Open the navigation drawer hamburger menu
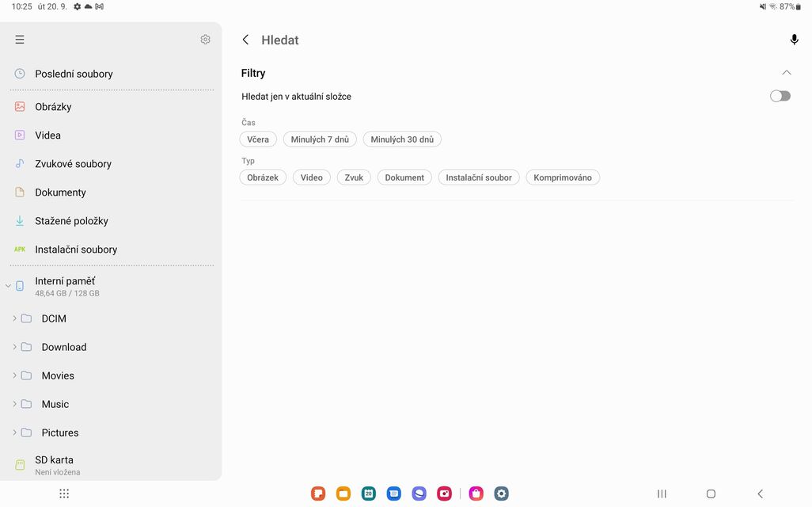Image resolution: width=812 pixels, height=507 pixels. (19, 39)
